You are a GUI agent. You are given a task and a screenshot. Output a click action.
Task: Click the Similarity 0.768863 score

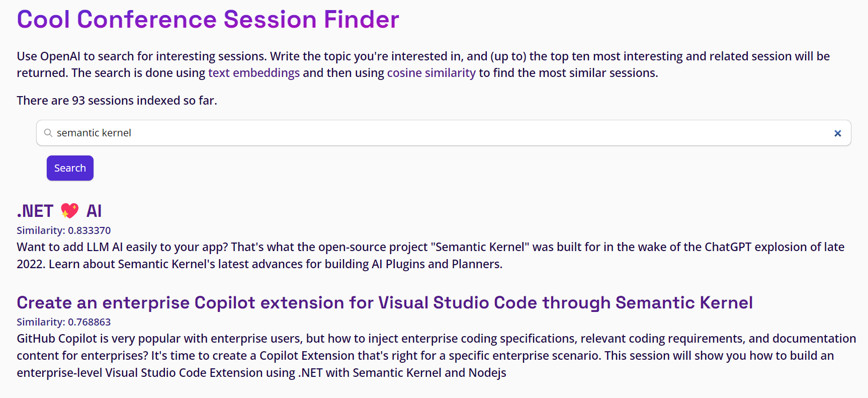click(63, 322)
